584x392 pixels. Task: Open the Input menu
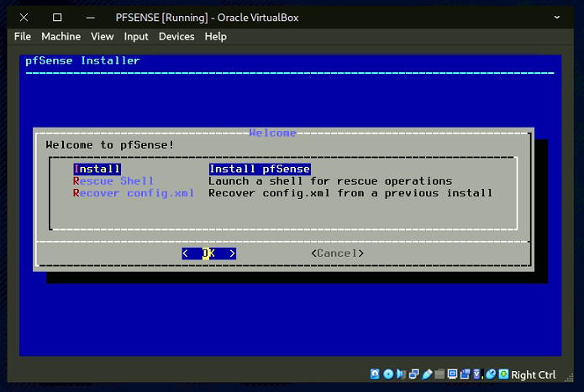[x=136, y=36]
